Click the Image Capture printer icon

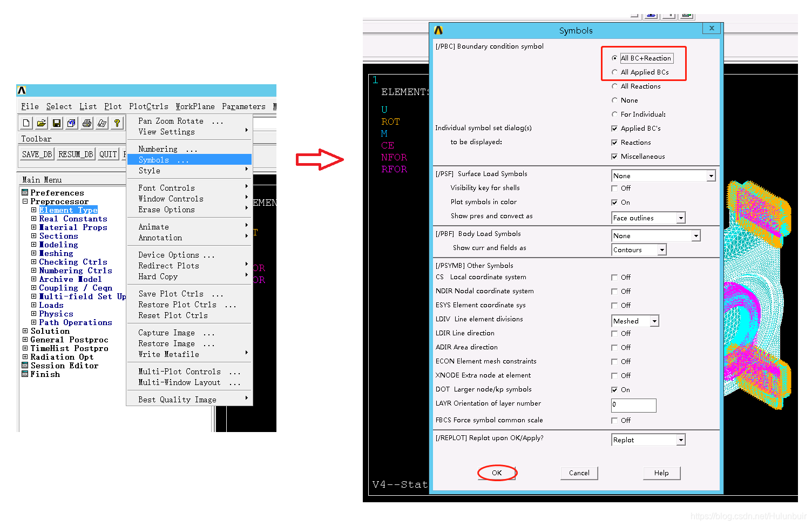click(86, 123)
